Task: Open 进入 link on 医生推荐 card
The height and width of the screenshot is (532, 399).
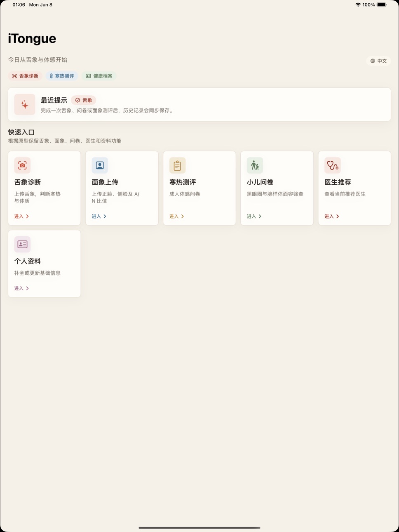Action: tap(332, 216)
